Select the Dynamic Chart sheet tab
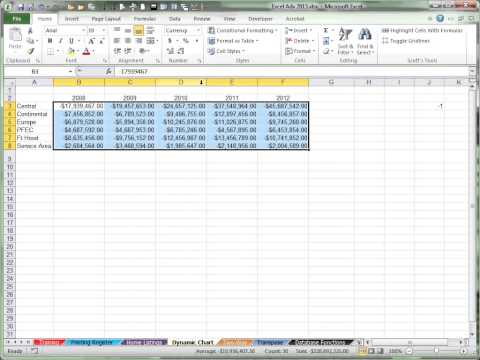Image resolution: width=480 pixels, height=360 pixels. coord(193,342)
